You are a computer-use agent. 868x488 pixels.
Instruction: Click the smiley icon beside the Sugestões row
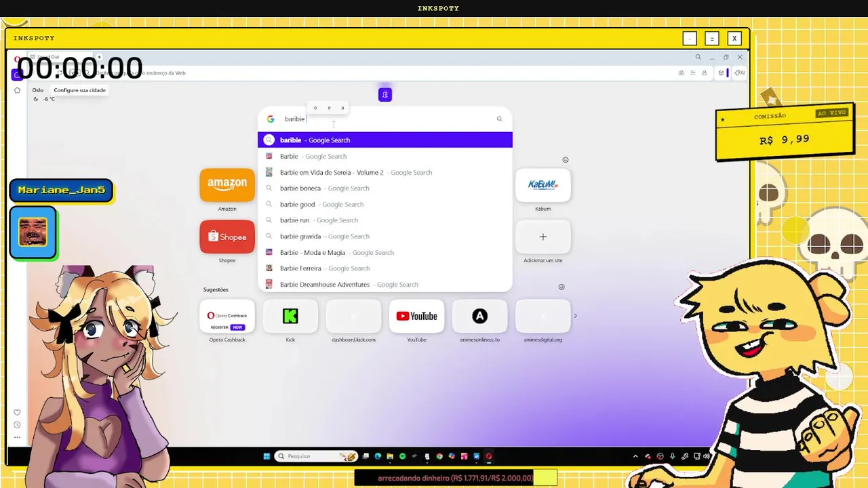(561, 287)
